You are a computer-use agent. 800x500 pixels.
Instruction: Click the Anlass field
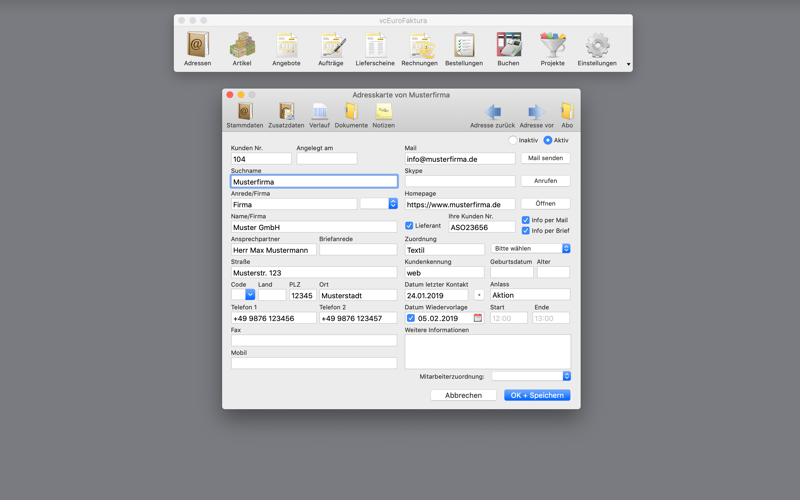(x=530, y=295)
